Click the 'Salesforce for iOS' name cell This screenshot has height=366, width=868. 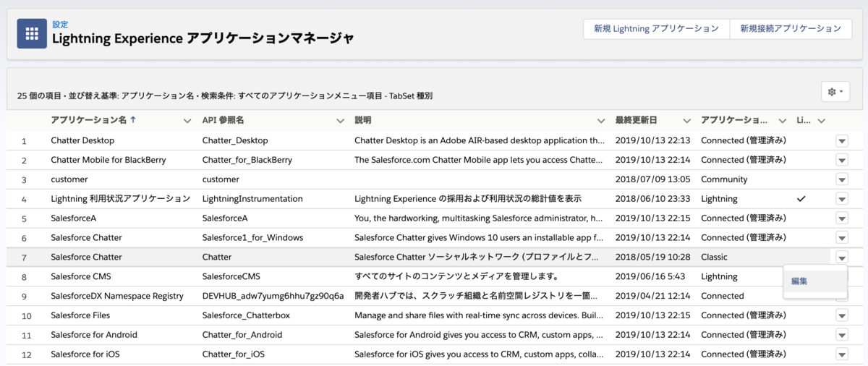(x=85, y=354)
